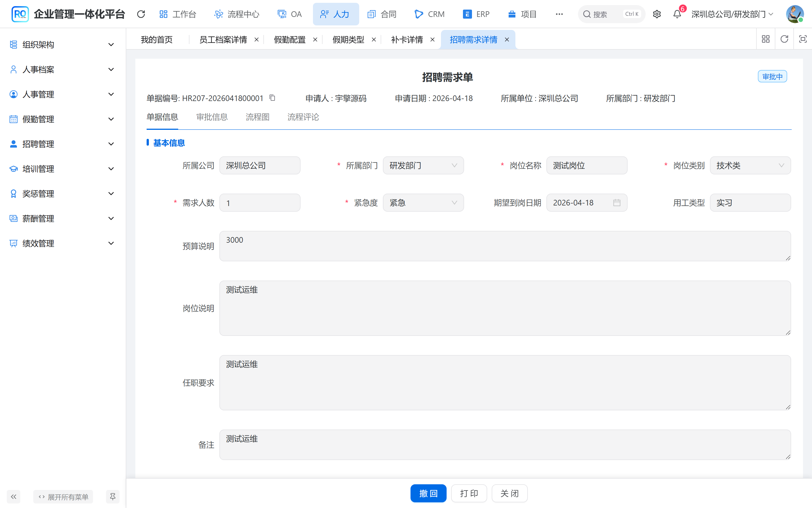Select the 人力 module
The image size is (812, 508).
tap(336, 14)
